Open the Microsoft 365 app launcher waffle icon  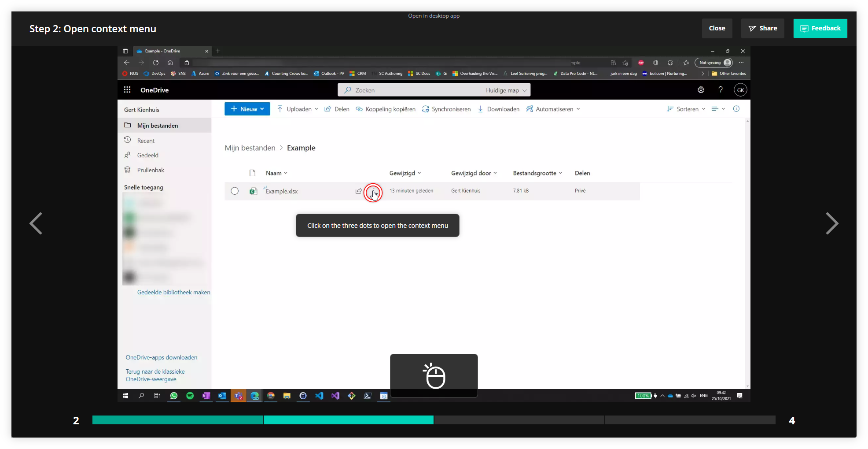pos(127,89)
